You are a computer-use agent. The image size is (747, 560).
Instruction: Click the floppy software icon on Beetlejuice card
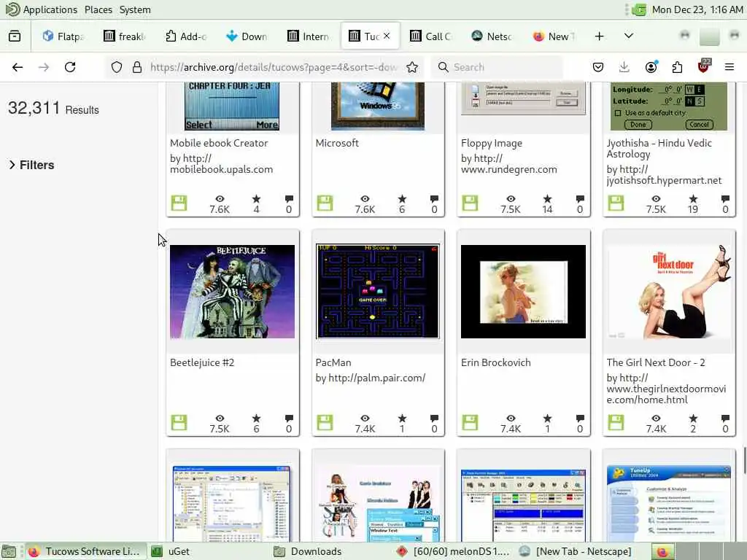[179, 423]
